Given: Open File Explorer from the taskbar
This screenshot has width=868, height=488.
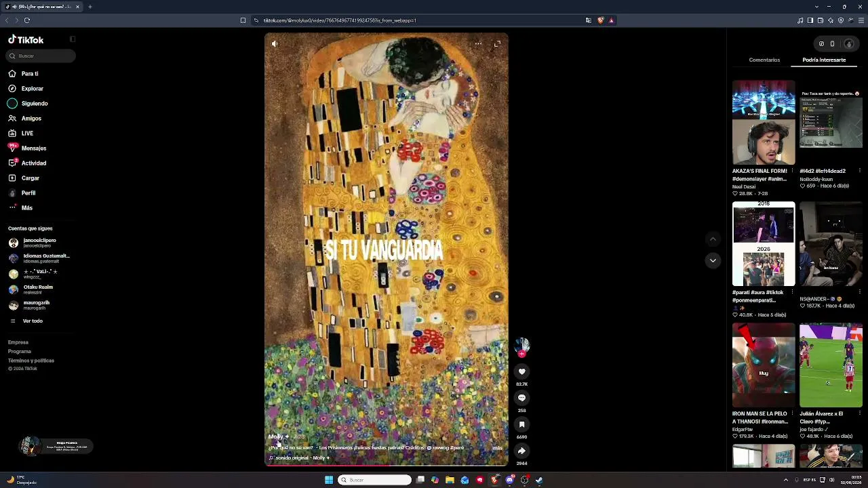Looking at the screenshot, I should [x=450, y=480].
